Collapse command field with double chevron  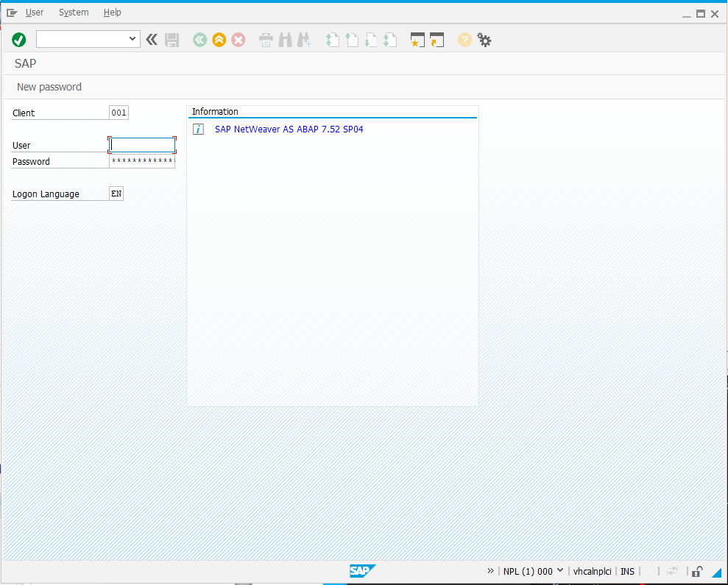point(152,40)
